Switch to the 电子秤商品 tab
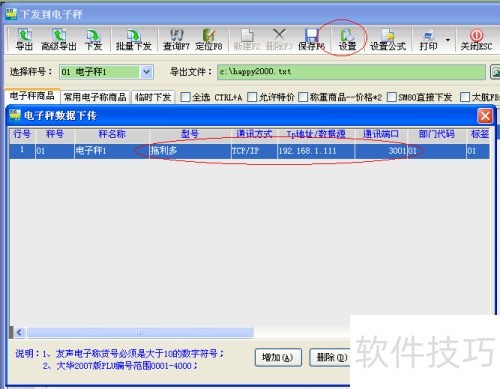The image size is (500, 389). (x=32, y=96)
